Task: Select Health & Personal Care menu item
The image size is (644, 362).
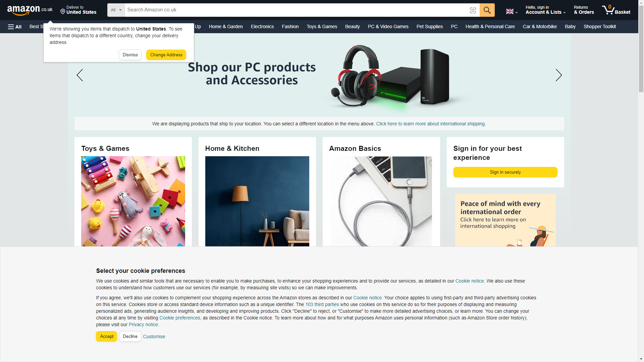Action: click(x=490, y=26)
